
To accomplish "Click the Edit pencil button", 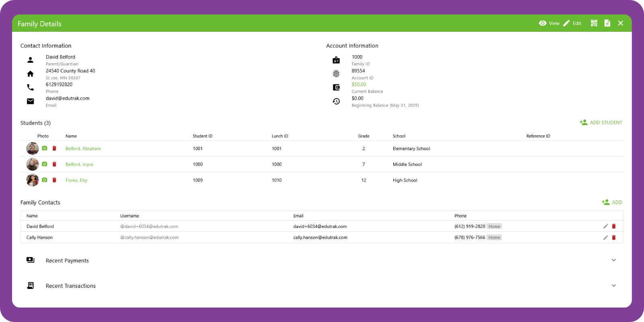I will click(572, 23).
